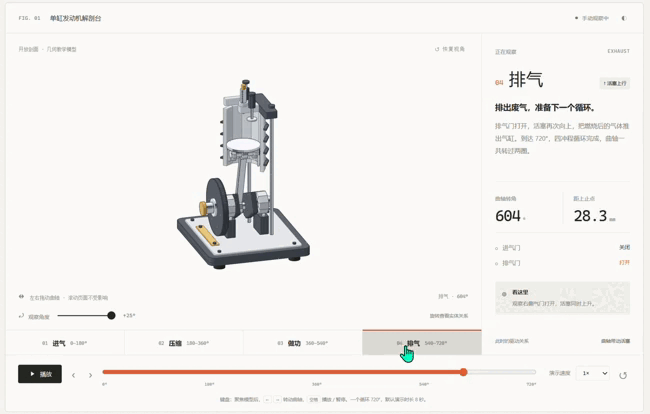Click the 进气门 valve status row
Viewport: 650px width, 414px height.
pyautogui.click(x=563, y=248)
